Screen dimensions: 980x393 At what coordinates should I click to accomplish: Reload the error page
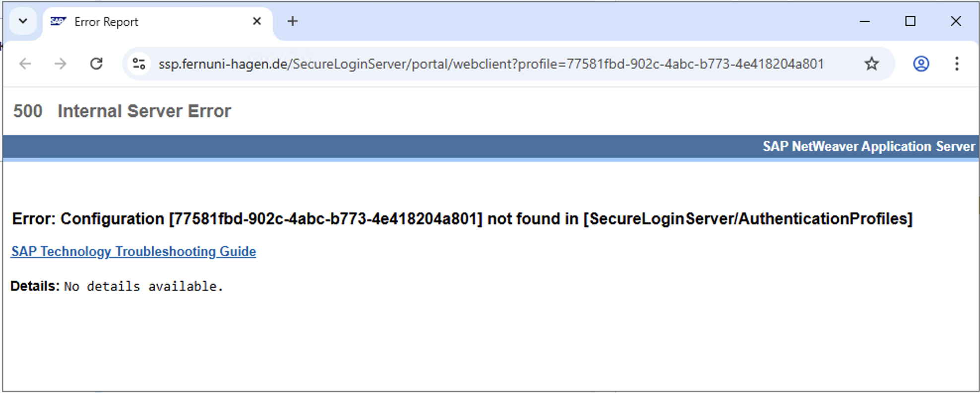click(96, 64)
